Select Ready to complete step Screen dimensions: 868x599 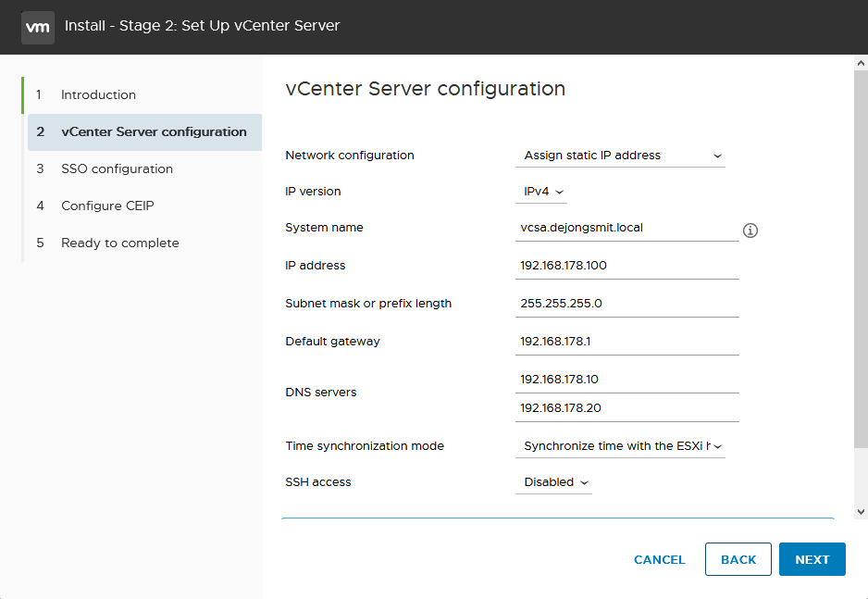point(143,243)
